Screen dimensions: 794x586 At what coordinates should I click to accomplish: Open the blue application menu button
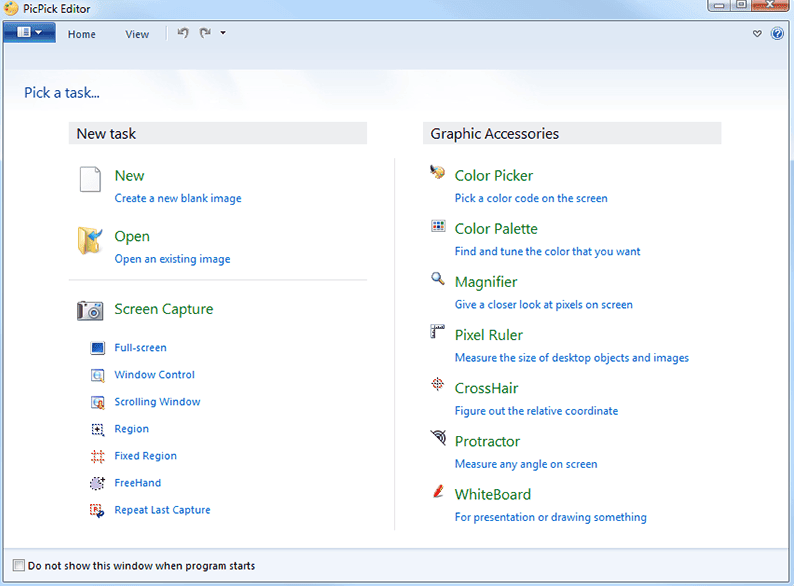(29, 33)
